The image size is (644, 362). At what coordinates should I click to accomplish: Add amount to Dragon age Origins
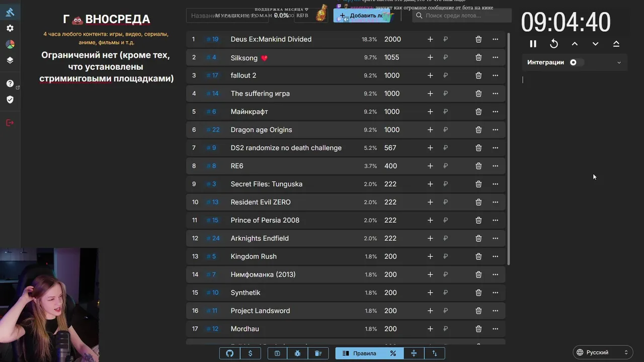(x=430, y=130)
